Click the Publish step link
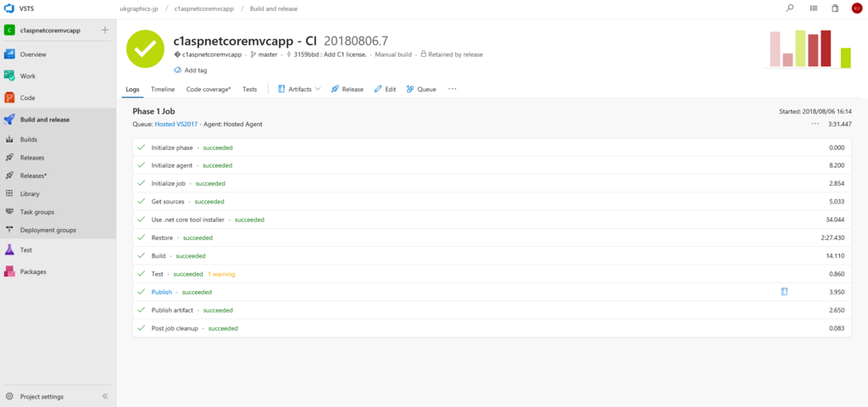 pyautogui.click(x=162, y=292)
